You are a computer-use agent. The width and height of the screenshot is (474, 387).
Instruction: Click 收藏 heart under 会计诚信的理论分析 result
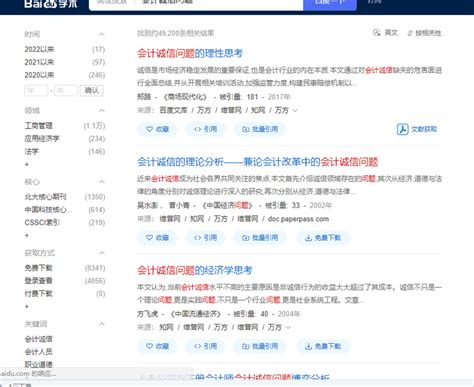157,238
